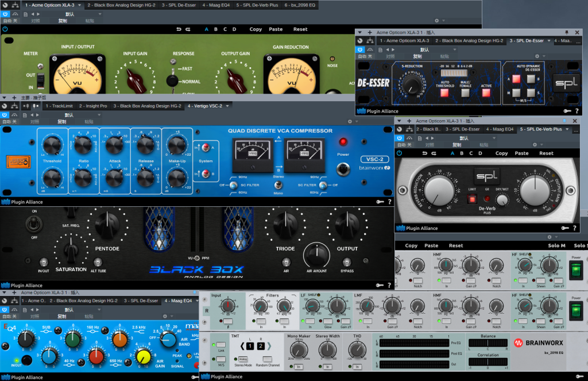Click Reset in the bx_2098 EQ toolbar
Image resolution: width=588 pixels, height=381 pixels.
456,245
